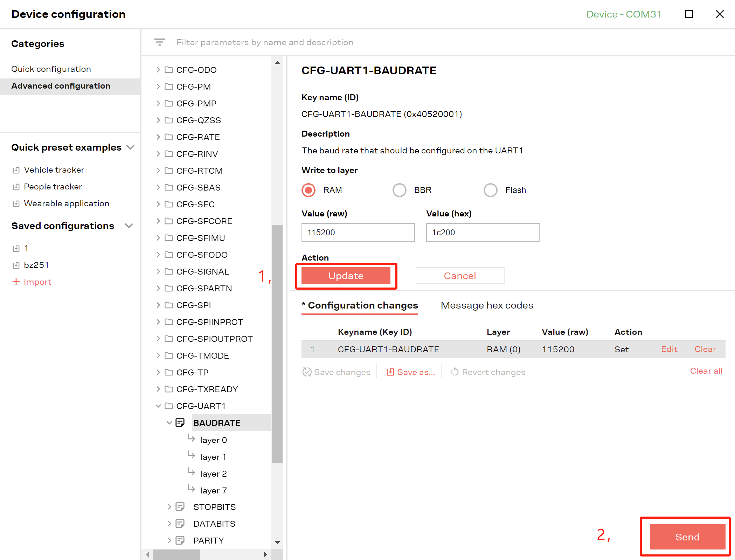Image resolution: width=735 pixels, height=560 pixels.
Task: Select the BBR layer radio button
Action: [x=400, y=190]
